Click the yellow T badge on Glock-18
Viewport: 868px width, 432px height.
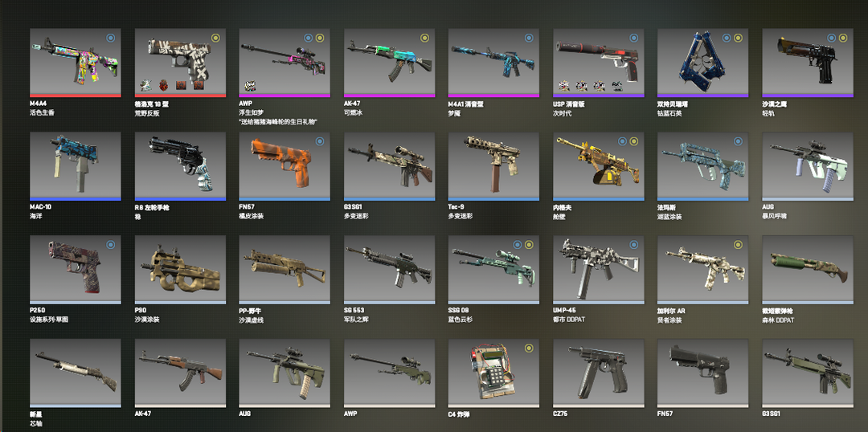pyautogui.click(x=215, y=39)
